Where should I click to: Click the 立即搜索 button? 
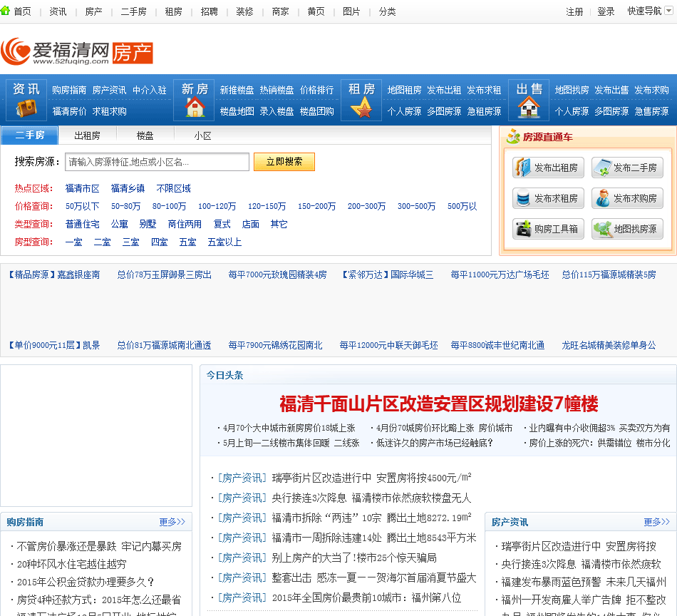(x=284, y=162)
